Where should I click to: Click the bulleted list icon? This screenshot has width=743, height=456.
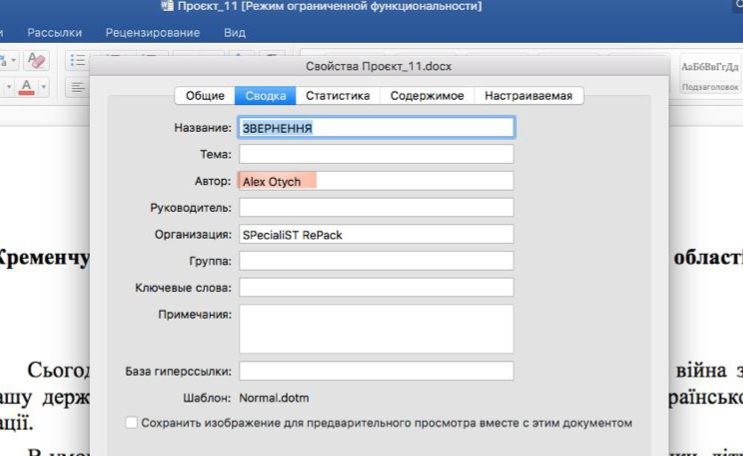point(78,61)
